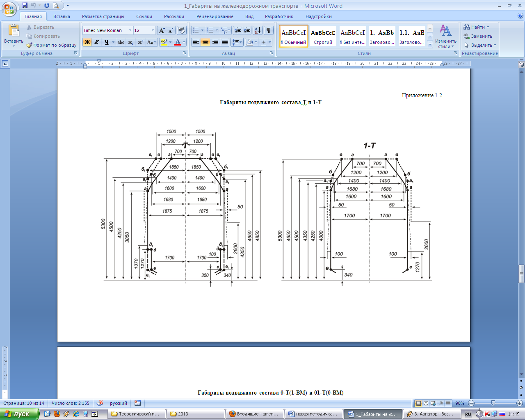The image size is (525, 420).
Task: Justify paragraph text alignment
Action: (225, 42)
